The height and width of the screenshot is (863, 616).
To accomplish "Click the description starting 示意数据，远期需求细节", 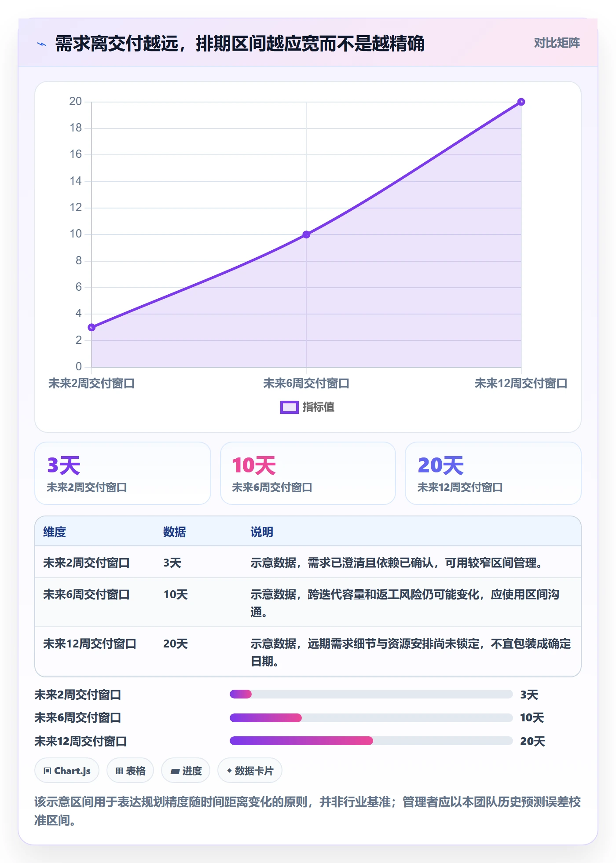I will 411,652.
